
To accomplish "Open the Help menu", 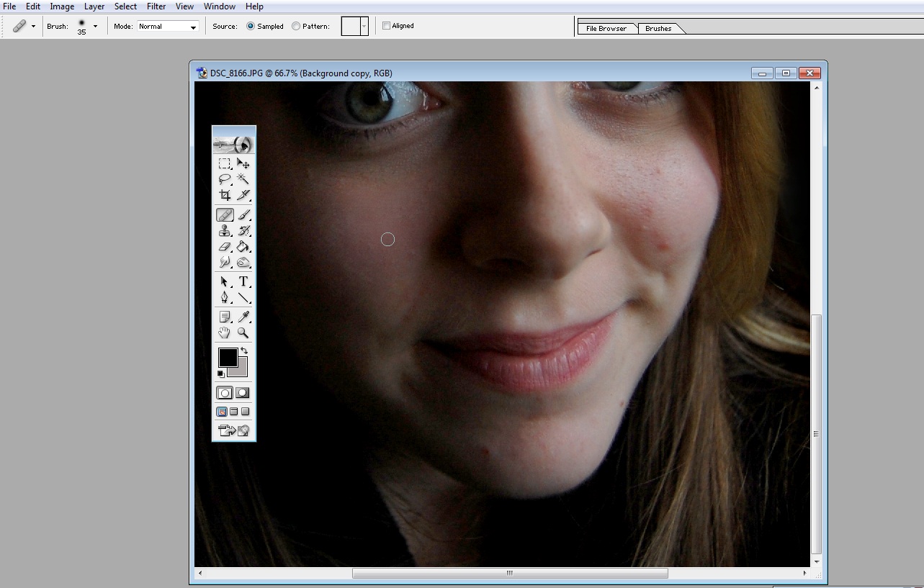I will [254, 6].
